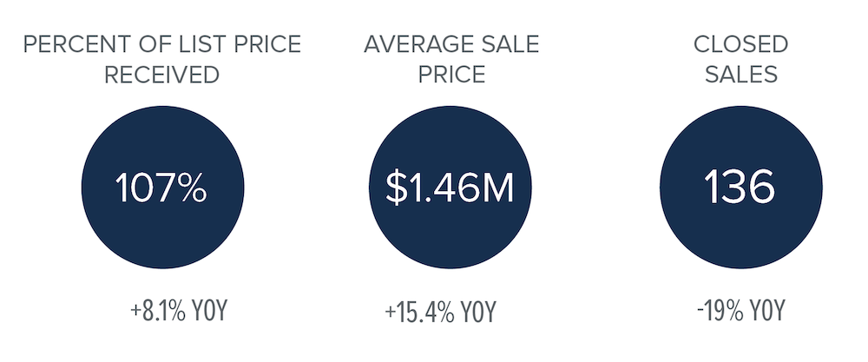Image resolution: width=868 pixels, height=362 pixels.
Task: Click the number 136
Action: click(x=739, y=188)
